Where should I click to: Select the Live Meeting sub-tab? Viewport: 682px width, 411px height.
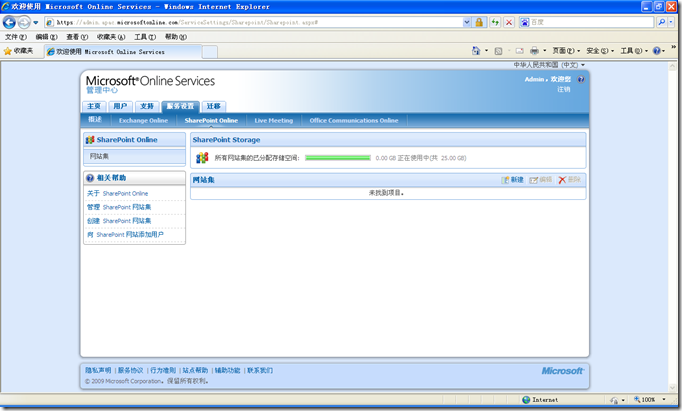pyautogui.click(x=274, y=120)
